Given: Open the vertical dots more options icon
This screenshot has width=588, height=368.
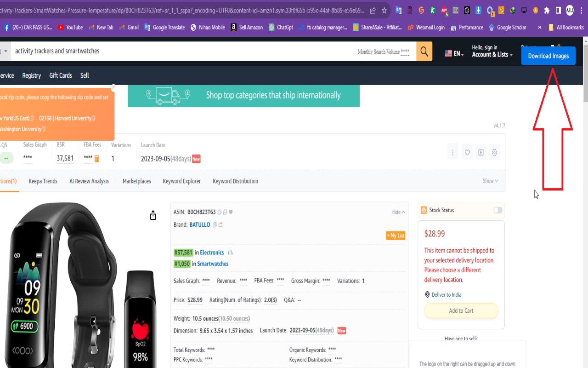Looking at the screenshot, I should point(452,152).
